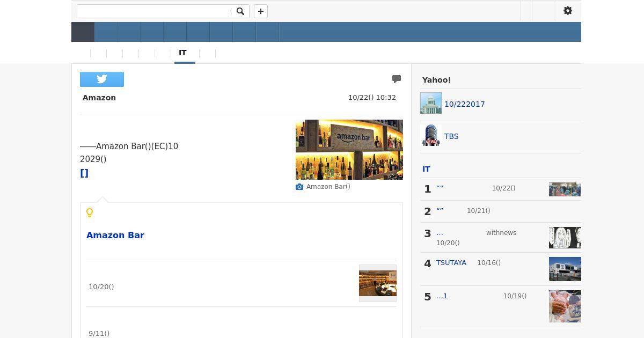
Task: Open related article dated 9/11()
Action: coord(99,334)
